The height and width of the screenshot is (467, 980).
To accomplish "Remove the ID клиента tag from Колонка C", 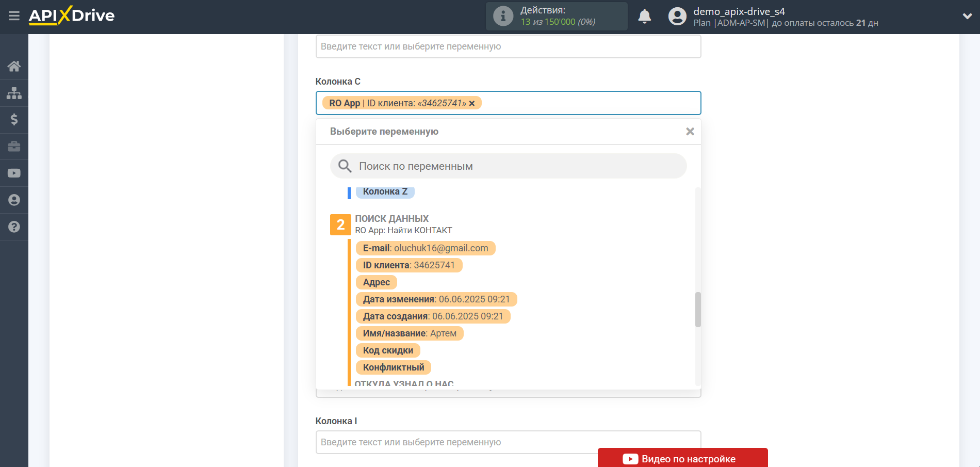I will 472,103.
